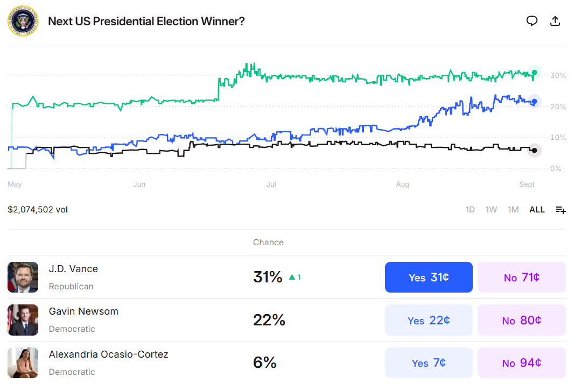Open the chart settings add-series icon

(x=561, y=210)
